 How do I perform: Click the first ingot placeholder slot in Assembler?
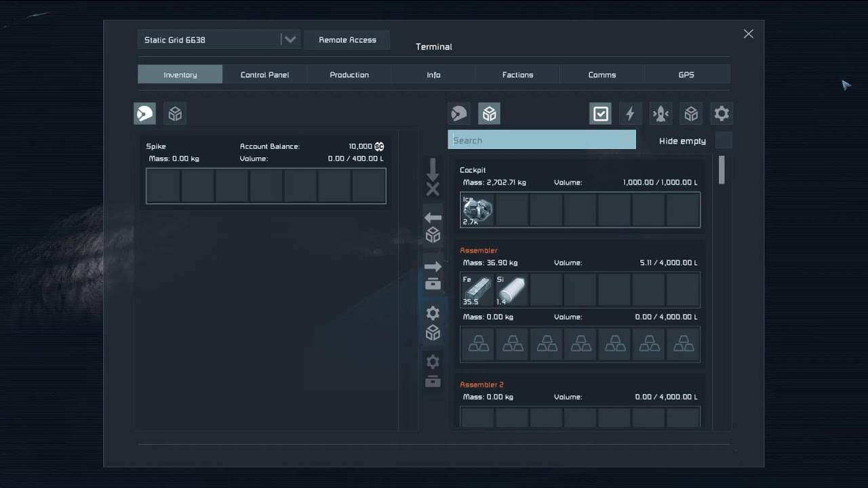[x=478, y=344]
